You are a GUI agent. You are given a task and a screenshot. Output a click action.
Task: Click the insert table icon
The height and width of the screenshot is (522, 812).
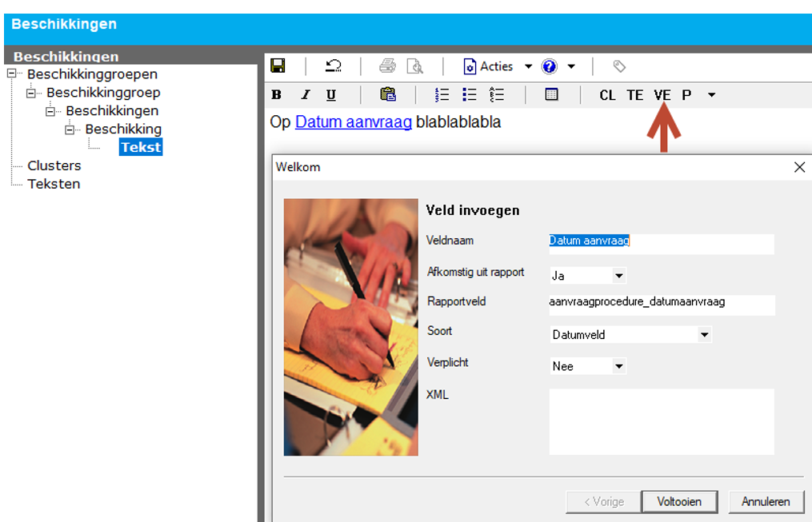551,94
